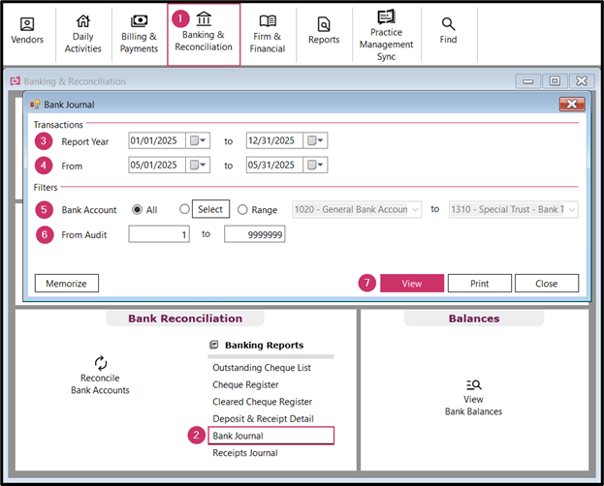Open the Receipts Journal report

(x=245, y=453)
